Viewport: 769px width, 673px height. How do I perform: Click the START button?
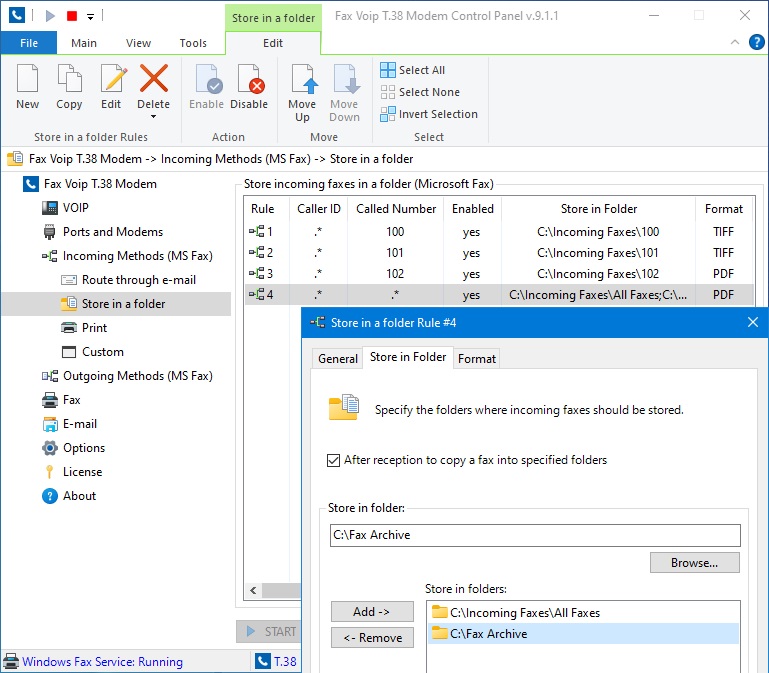click(270, 631)
